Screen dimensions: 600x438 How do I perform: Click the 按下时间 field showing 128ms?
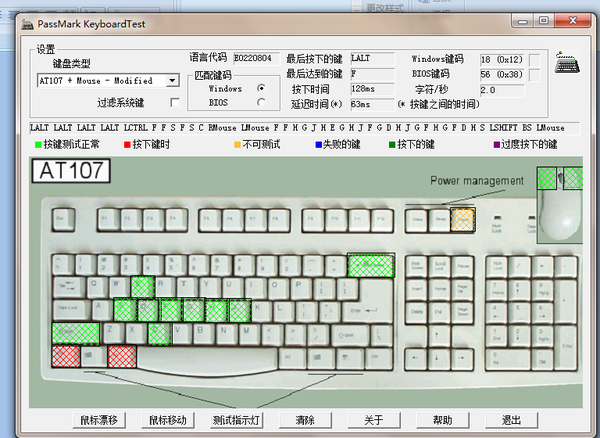pos(372,89)
